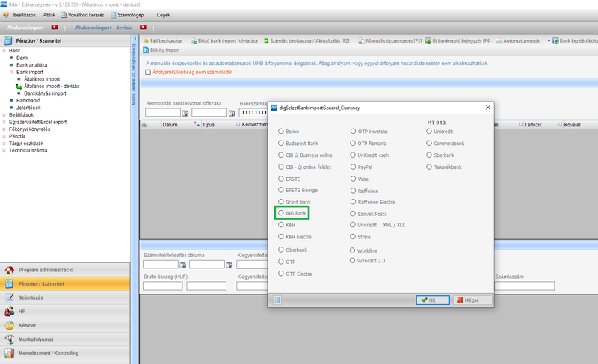The image size is (598, 364).
Task: Click the Számlaszám input field
Action: point(525,286)
